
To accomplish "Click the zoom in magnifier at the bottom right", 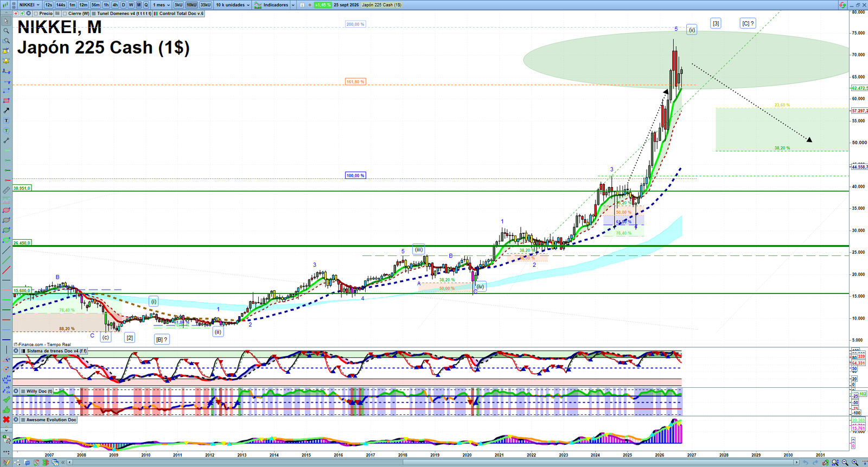I will [x=854, y=462].
